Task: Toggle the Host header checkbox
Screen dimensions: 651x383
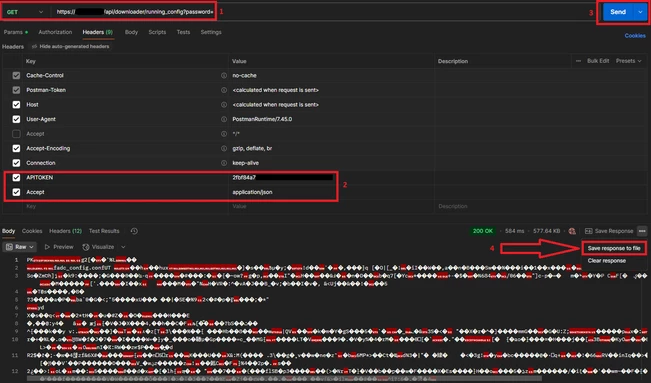Action: tap(16, 105)
